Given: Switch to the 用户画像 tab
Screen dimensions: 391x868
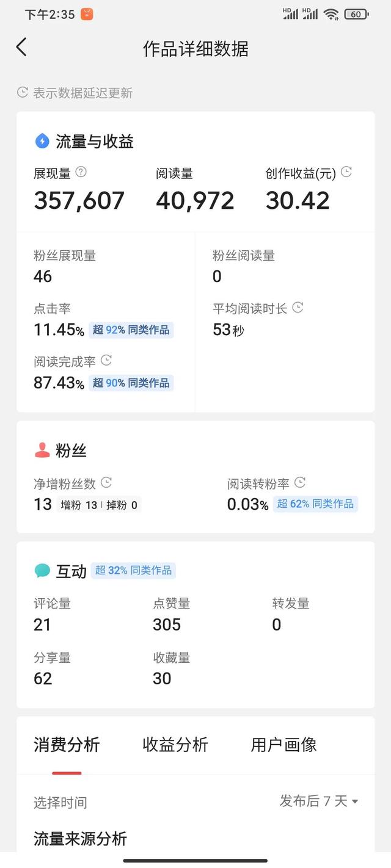Looking at the screenshot, I should point(283,744).
